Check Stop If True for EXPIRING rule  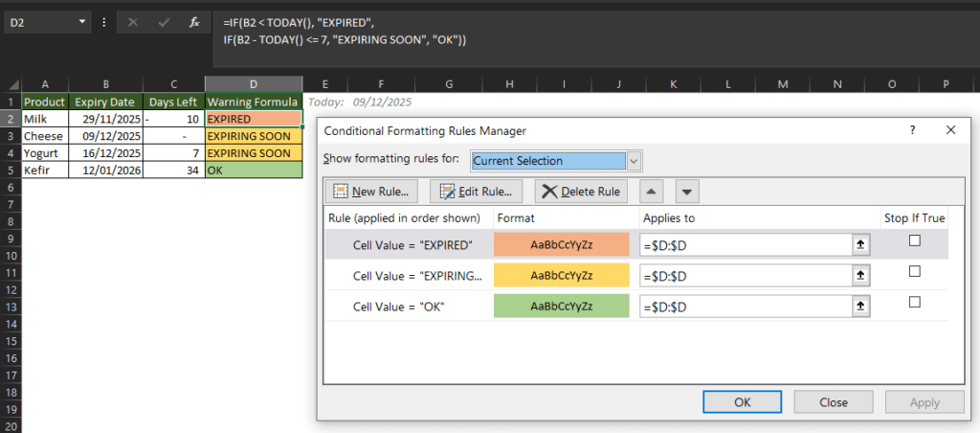(914, 272)
